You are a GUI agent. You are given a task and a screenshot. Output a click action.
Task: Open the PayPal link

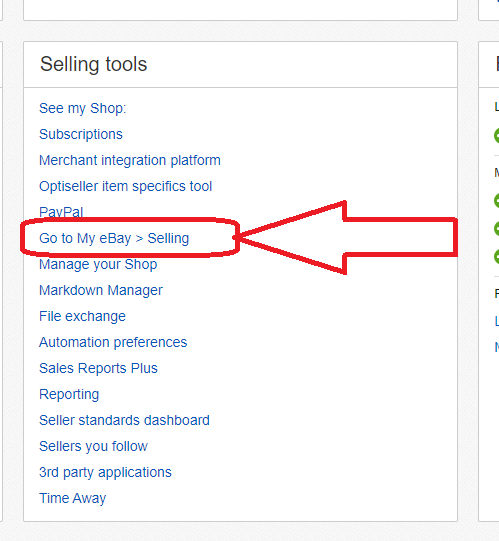click(x=61, y=212)
